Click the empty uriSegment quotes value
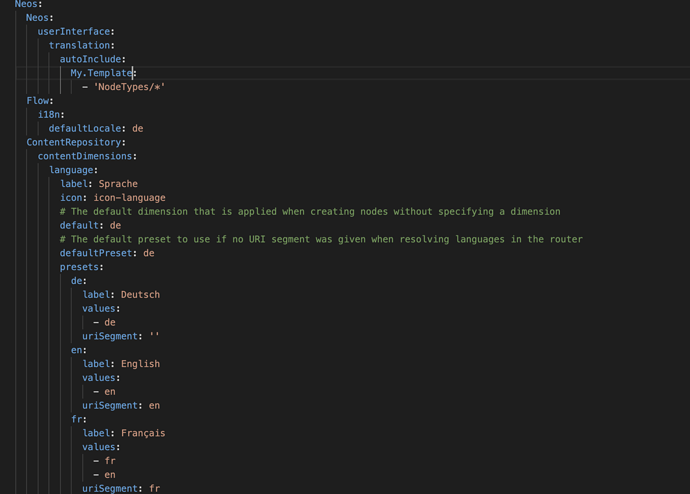The height and width of the screenshot is (494, 690). 154,337
